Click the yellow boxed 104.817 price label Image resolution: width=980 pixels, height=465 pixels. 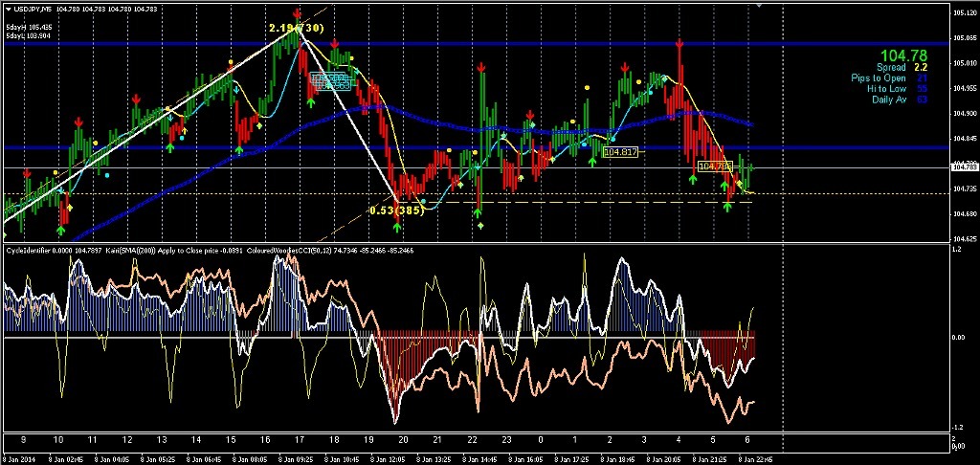tap(621, 152)
